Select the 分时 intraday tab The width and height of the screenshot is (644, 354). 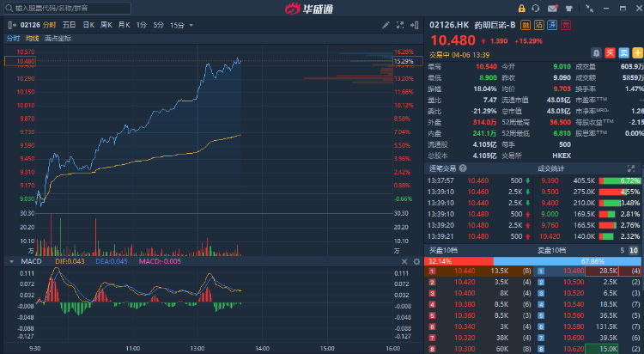49,25
